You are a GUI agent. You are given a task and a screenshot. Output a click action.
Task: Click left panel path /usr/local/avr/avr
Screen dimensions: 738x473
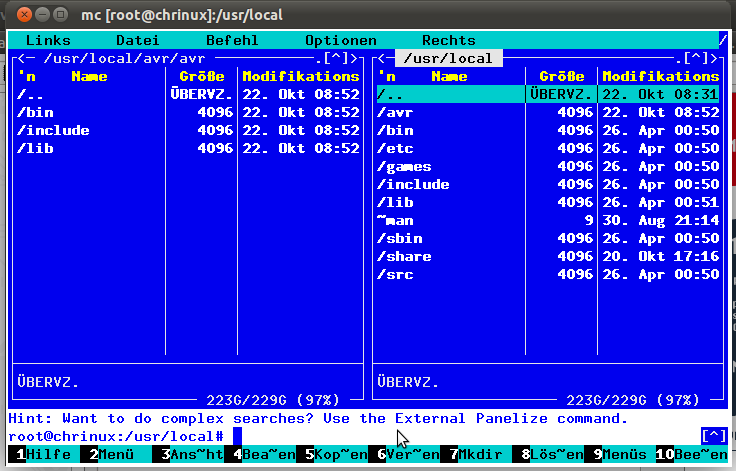click(x=124, y=58)
